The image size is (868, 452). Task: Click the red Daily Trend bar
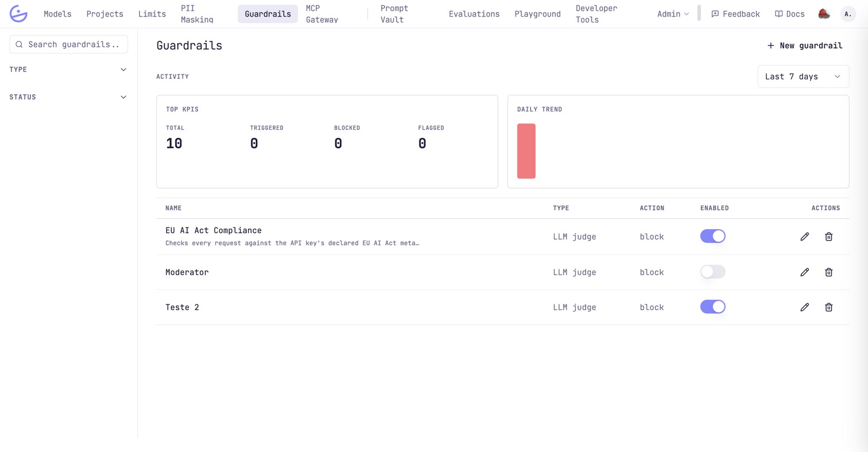(526, 151)
